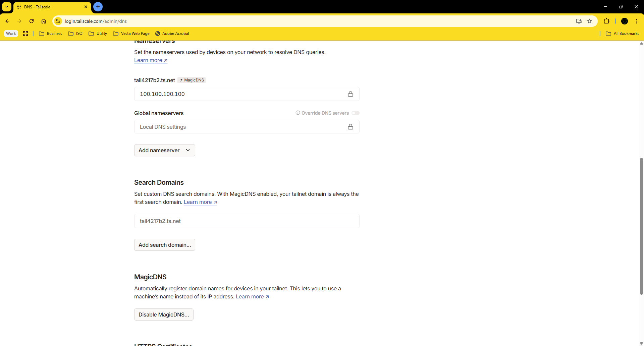Click the tail4217b2.ts.net nameserver heading
Image resolution: width=644 pixels, height=346 pixels.
coord(154,80)
